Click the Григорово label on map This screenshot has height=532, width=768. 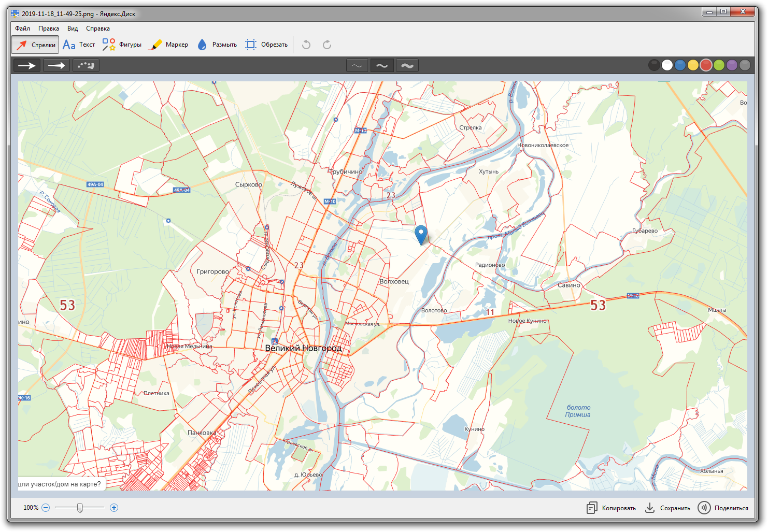213,271
